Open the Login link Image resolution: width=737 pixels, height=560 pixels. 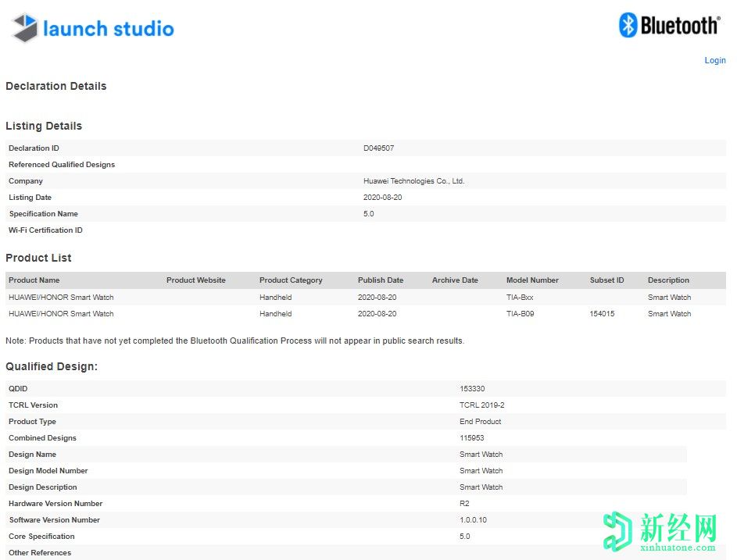pos(714,60)
